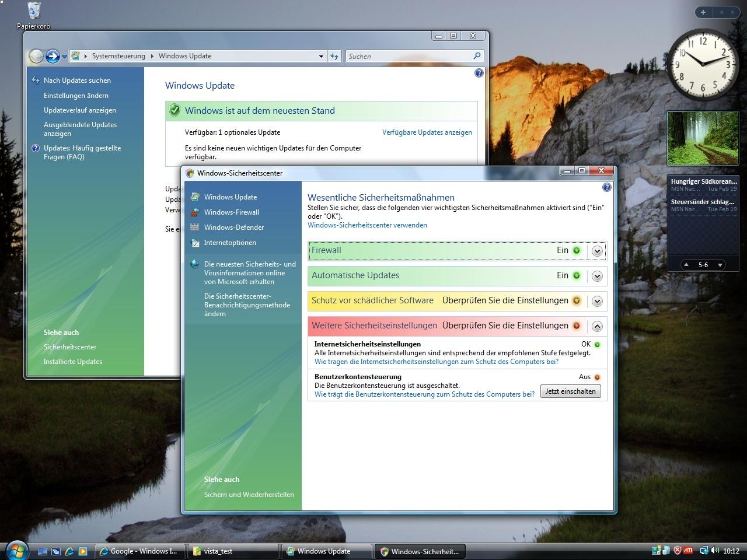The width and height of the screenshot is (747, 560).
Task: Expand the Automatische Updates section
Action: [x=597, y=275]
